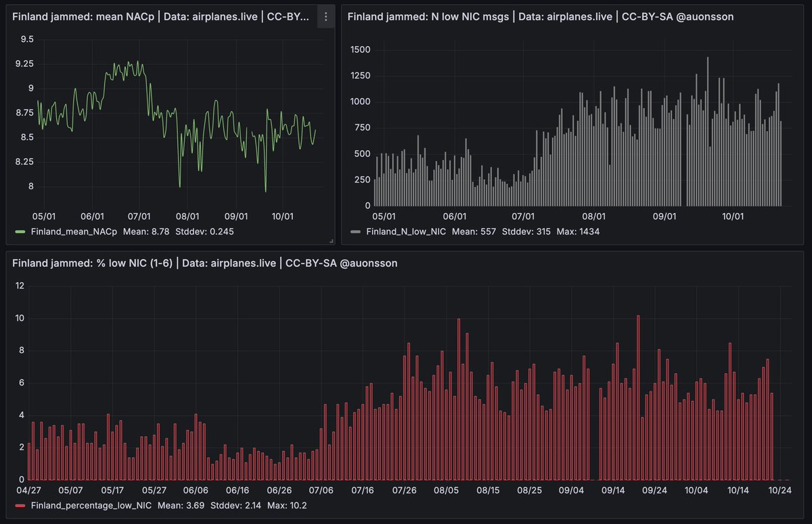Click the 'Stddev: 0.245' legend value
The image size is (812, 524).
[x=205, y=231]
